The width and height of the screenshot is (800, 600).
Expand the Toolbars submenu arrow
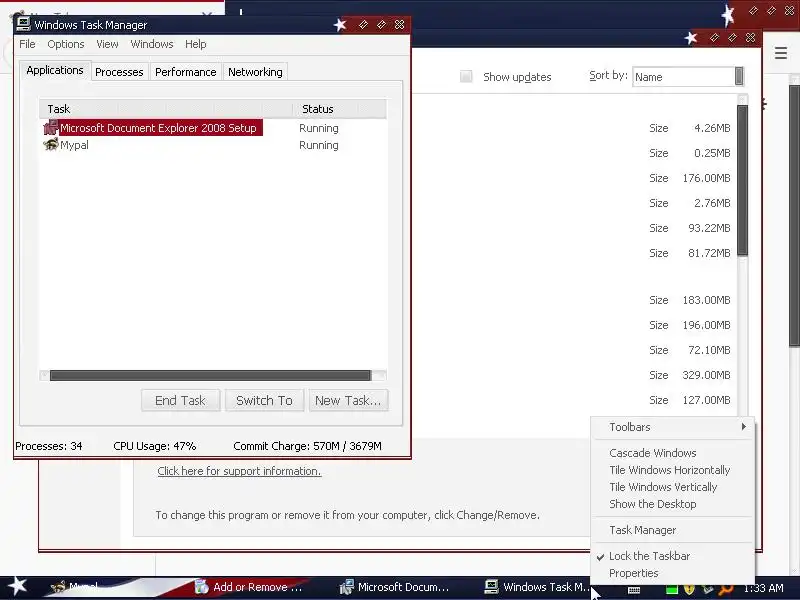tap(743, 427)
